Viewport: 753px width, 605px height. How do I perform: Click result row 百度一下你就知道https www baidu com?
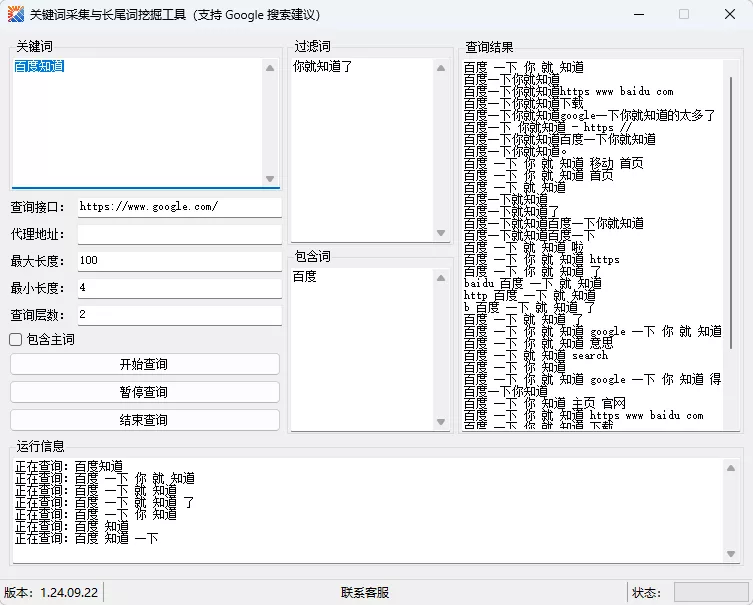point(569,91)
